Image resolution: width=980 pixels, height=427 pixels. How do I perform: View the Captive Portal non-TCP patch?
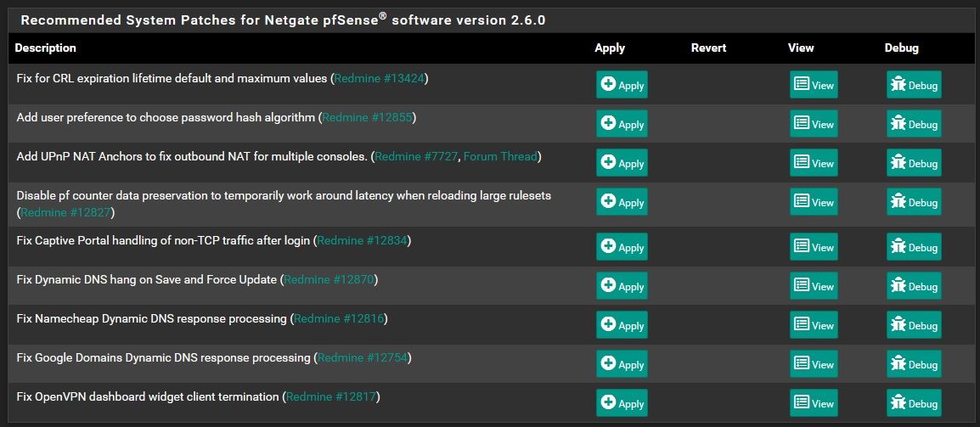(814, 247)
